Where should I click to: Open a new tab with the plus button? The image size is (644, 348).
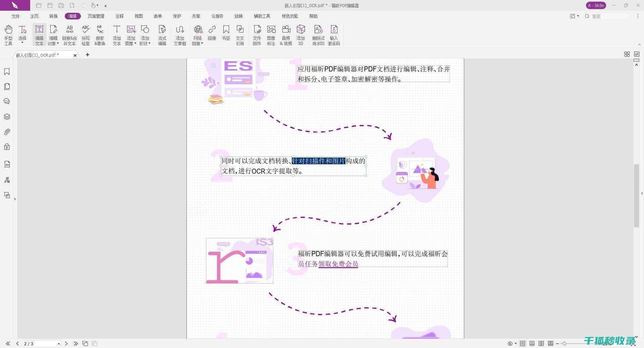click(88, 55)
